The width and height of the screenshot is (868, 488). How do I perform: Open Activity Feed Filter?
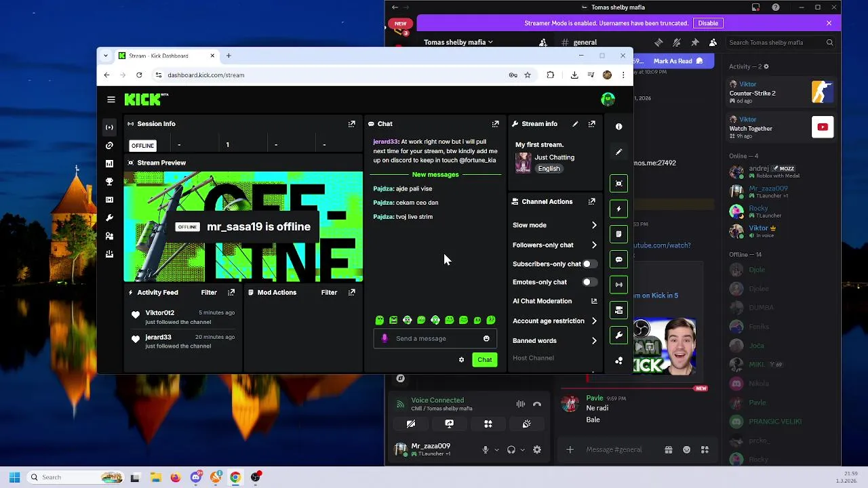(209, 292)
